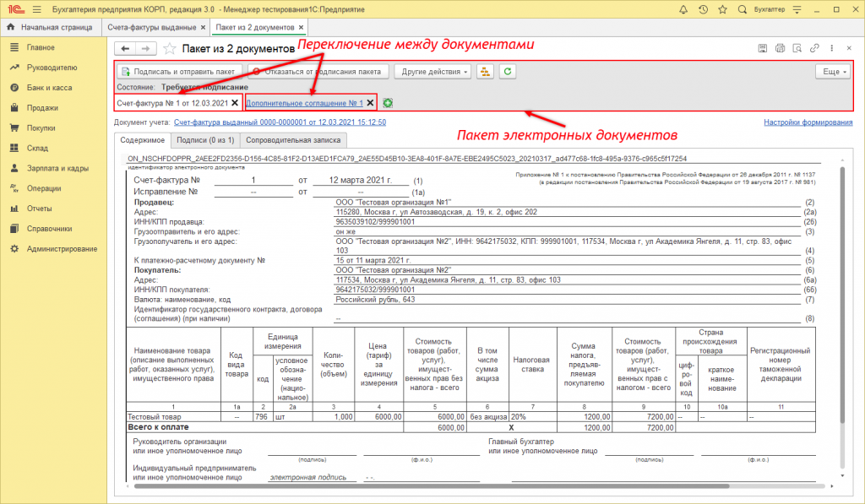Open document structure tree icon
The height and width of the screenshot is (504, 865).
(x=485, y=72)
